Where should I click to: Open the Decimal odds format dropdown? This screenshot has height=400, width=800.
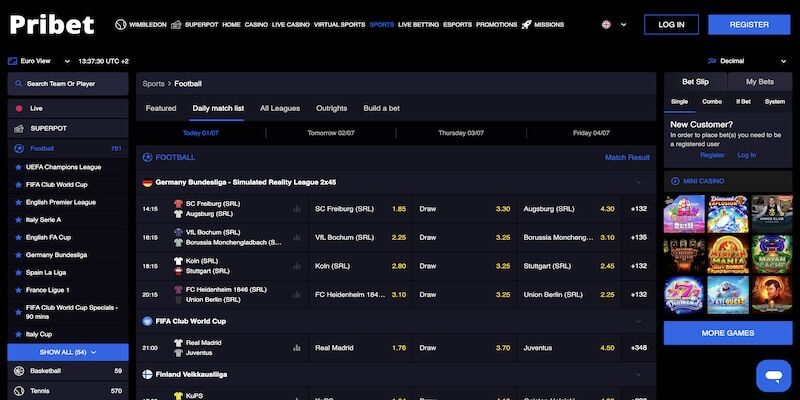pos(747,61)
